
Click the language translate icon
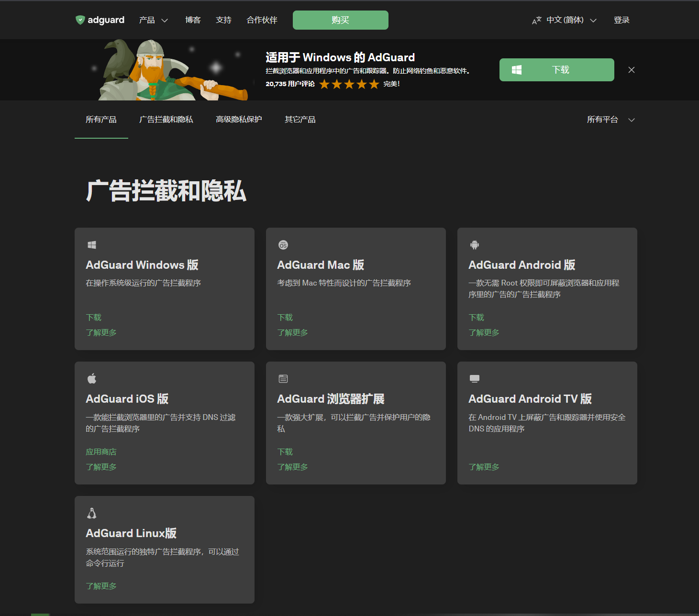click(537, 20)
